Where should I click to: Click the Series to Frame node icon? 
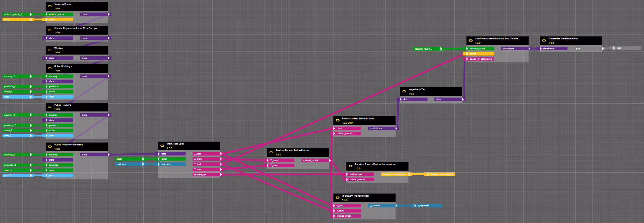point(50,6)
